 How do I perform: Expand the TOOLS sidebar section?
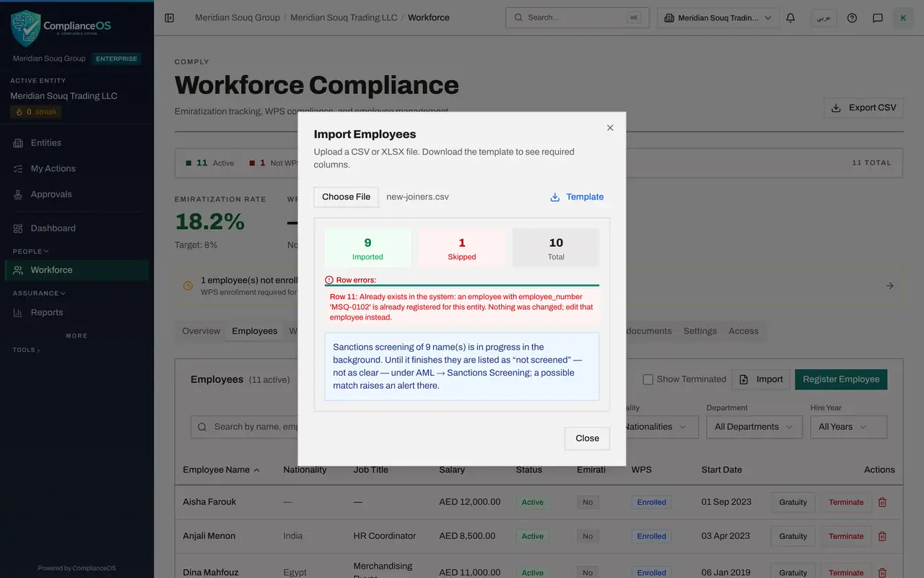click(26, 350)
